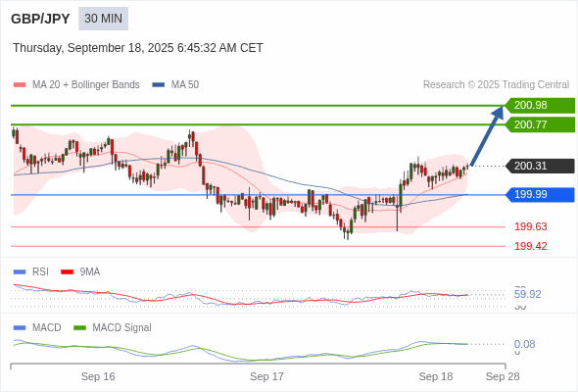
Task: Click the 199.42 support level label
Action: [531, 246]
